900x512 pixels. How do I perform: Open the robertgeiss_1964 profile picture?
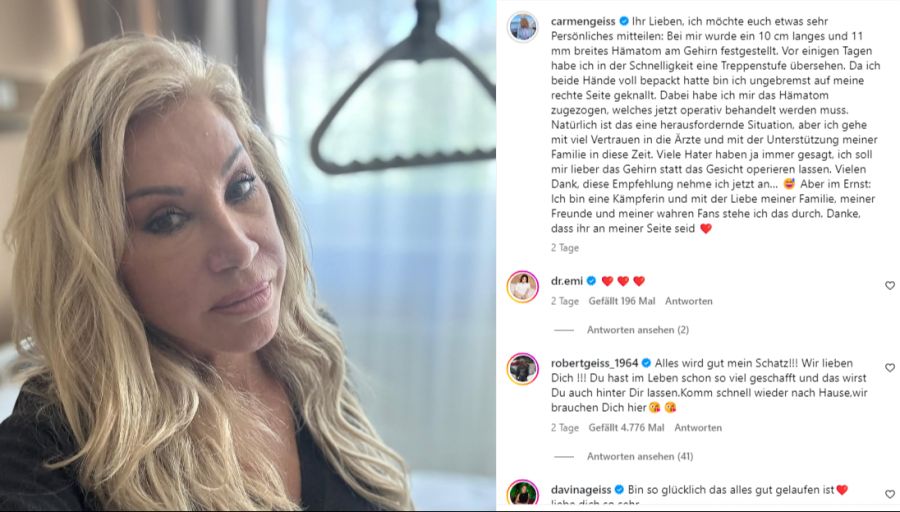522,369
